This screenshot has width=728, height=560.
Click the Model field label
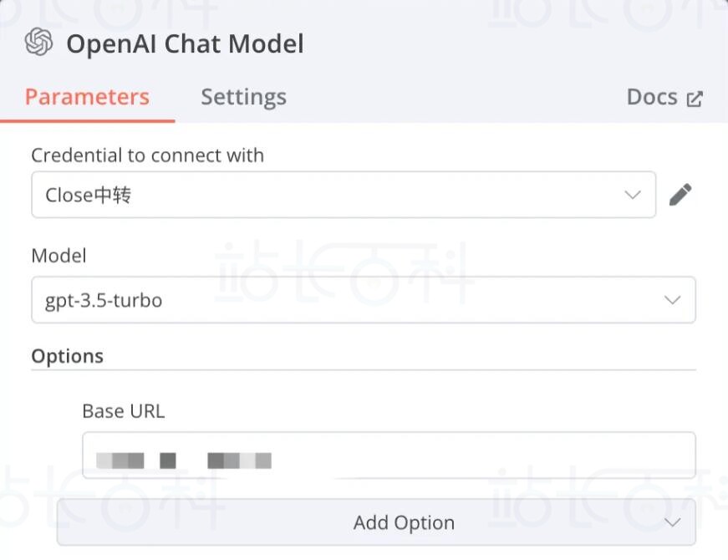coord(59,256)
